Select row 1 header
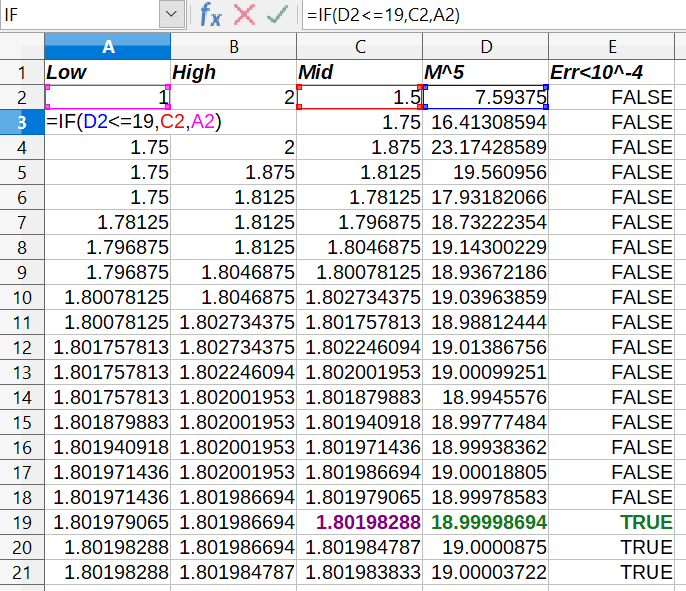Image resolution: width=686 pixels, height=591 pixels. pos(22,72)
